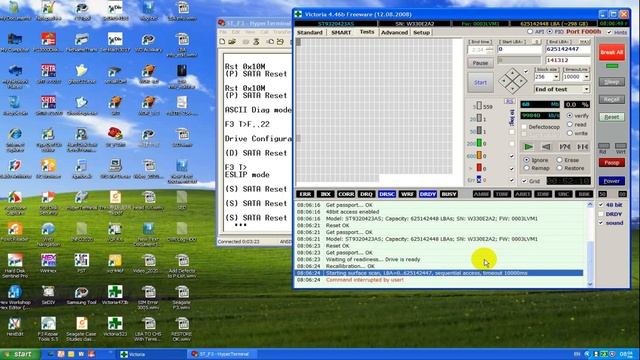
Task: Click the Recall button
Action: [x=611, y=100]
